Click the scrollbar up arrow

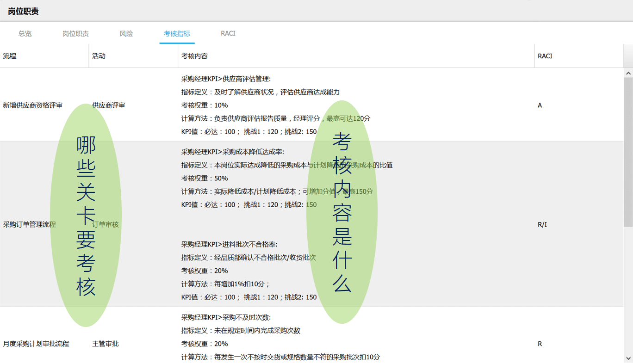point(628,73)
